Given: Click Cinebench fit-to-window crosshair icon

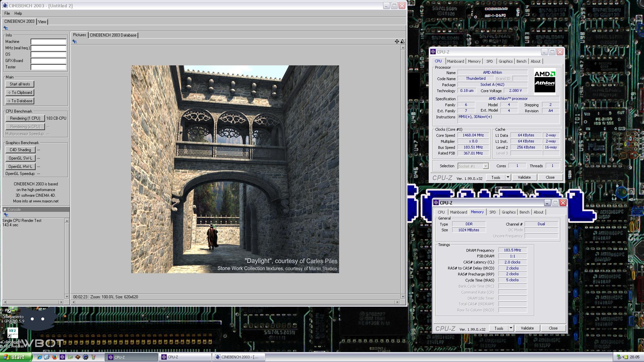Looking at the screenshot, I should [397, 41].
